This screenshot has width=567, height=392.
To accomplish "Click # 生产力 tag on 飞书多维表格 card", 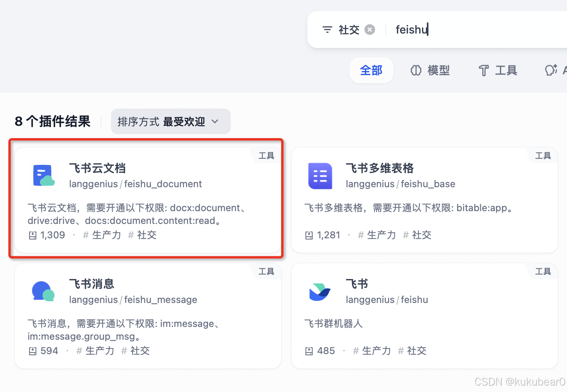I will point(377,235).
